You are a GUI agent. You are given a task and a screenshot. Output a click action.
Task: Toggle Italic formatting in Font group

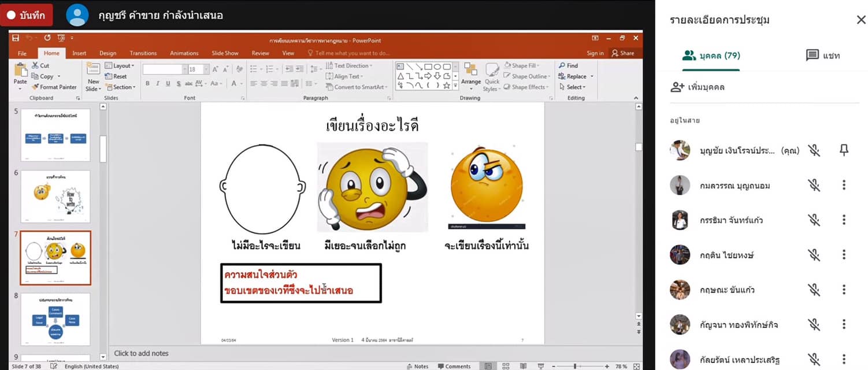click(x=158, y=84)
